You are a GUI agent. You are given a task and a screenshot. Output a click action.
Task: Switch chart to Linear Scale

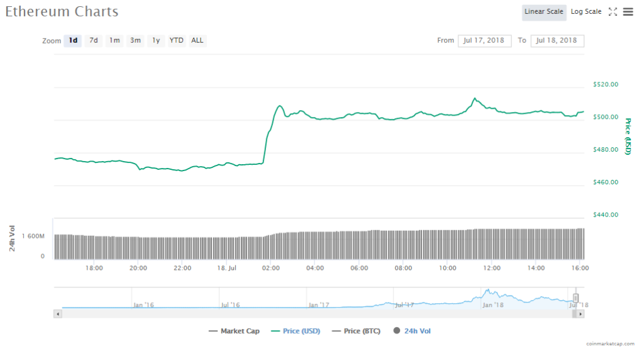[x=543, y=12]
